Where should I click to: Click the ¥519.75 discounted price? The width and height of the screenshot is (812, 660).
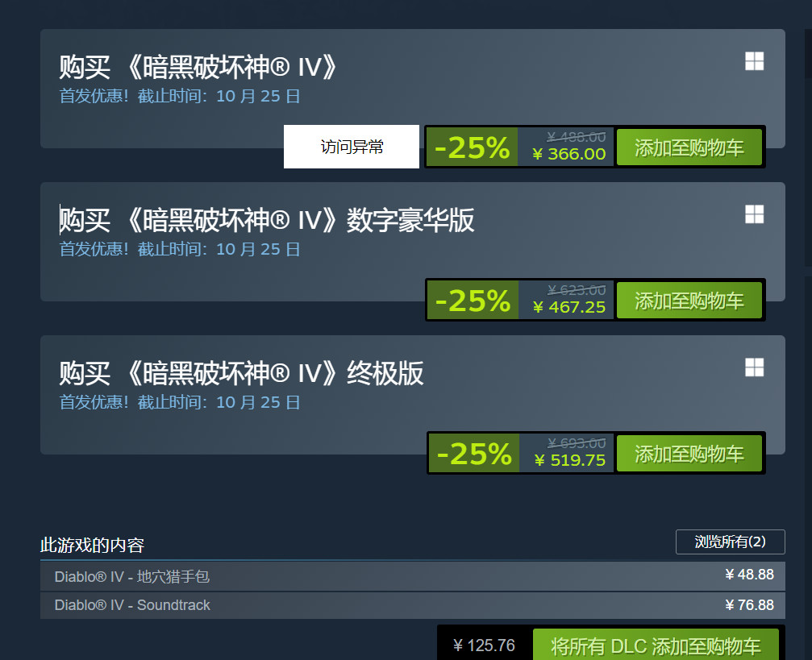(x=569, y=460)
